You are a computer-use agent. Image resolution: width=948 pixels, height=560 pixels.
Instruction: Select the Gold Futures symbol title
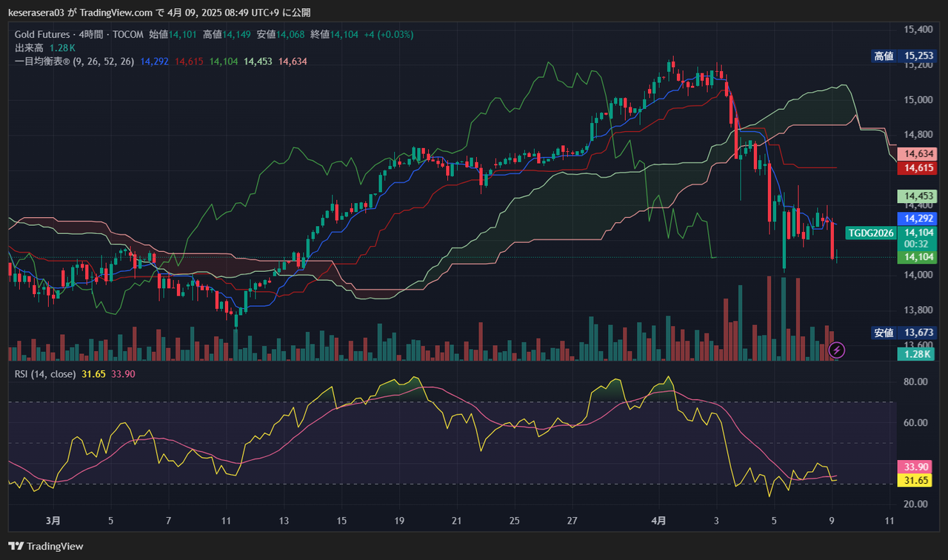click(x=42, y=35)
